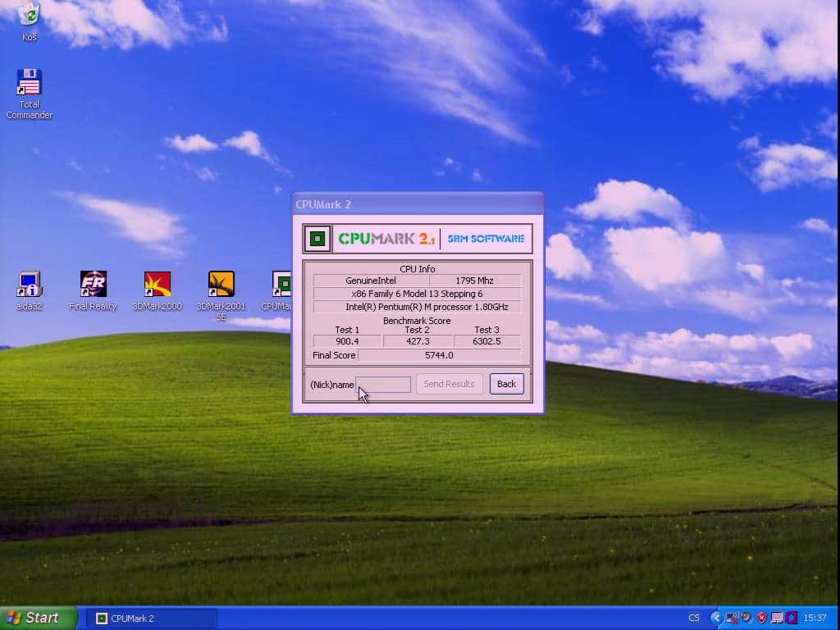Click the CS language indicator

[694, 619]
